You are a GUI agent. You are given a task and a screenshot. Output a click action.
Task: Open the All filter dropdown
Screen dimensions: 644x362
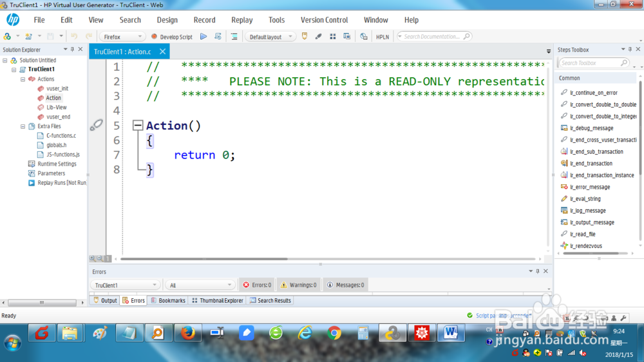200,285
